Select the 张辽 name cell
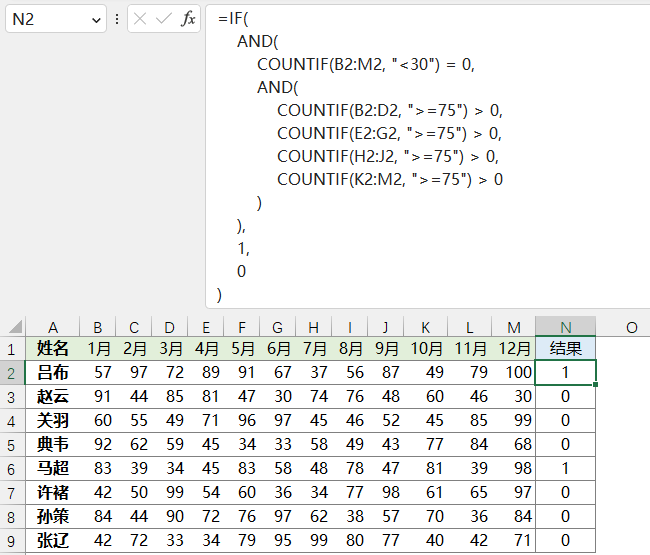 (53, 541)
